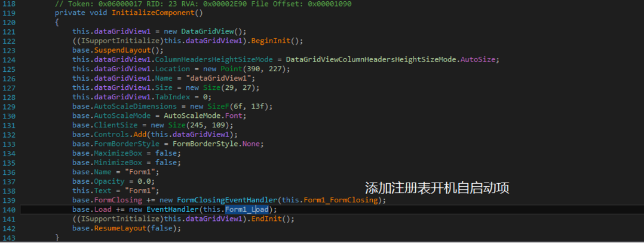Click the TabIndex property
Screen dimensions: 644x243
(x=173, y=98)
